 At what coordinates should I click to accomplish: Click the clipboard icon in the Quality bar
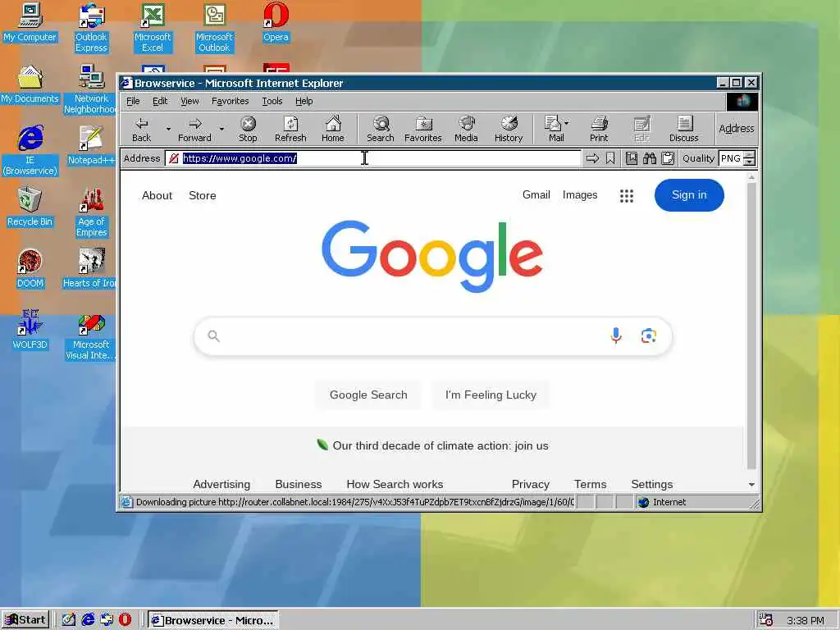coord(668,158)
